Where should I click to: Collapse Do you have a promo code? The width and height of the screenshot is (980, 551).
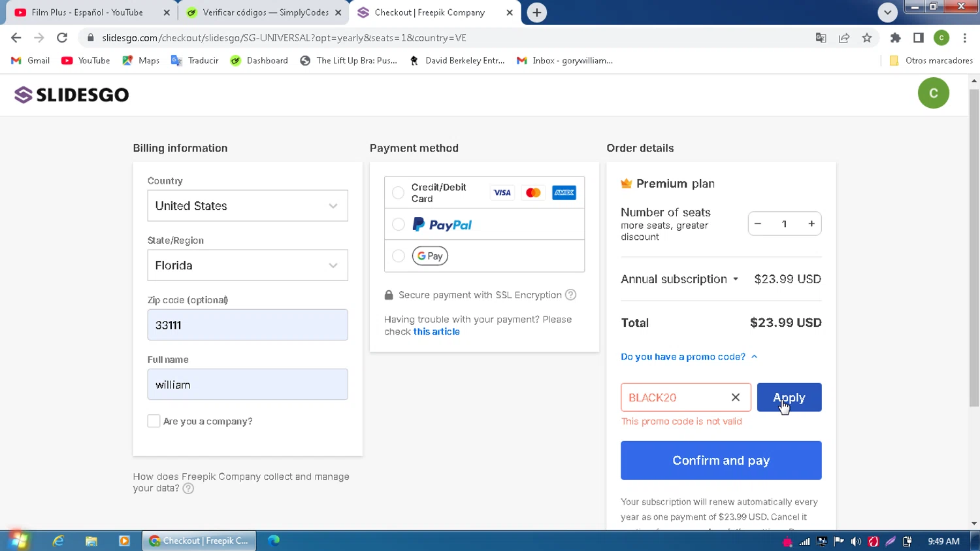point(689,357)
